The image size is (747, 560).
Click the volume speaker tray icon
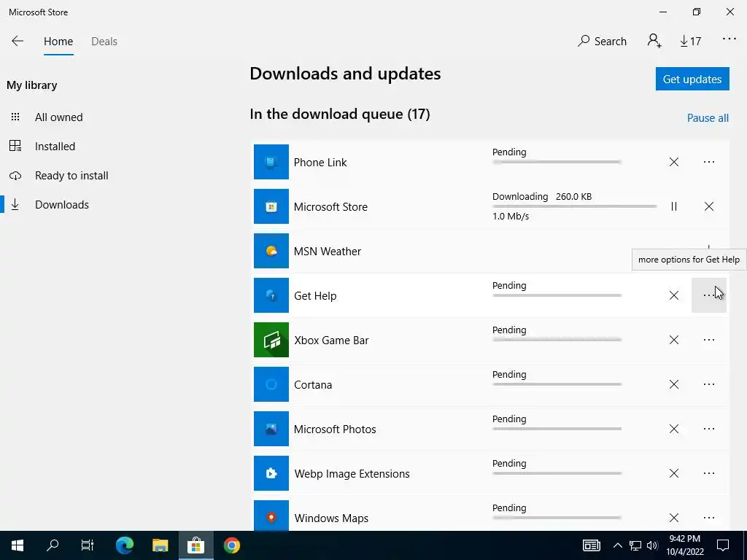click(653, 545)
